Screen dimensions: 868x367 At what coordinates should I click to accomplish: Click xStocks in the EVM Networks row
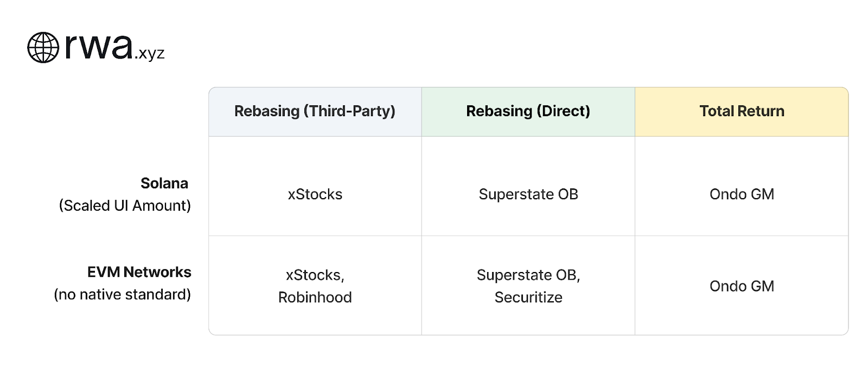click(x=315, y=275)
